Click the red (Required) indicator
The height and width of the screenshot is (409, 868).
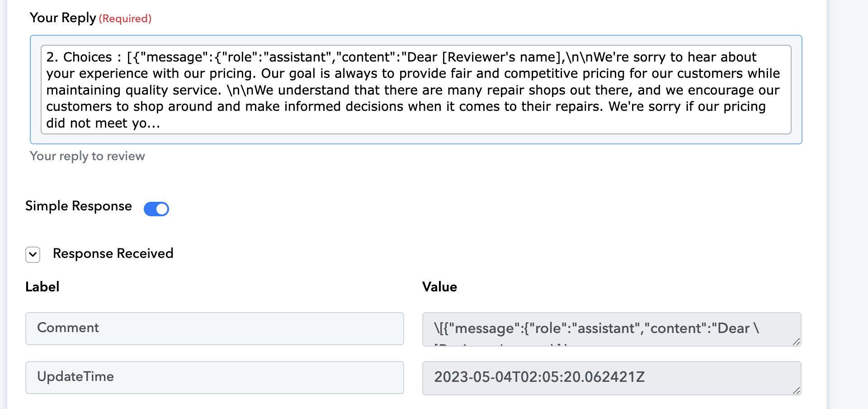[x=125, y=19]
